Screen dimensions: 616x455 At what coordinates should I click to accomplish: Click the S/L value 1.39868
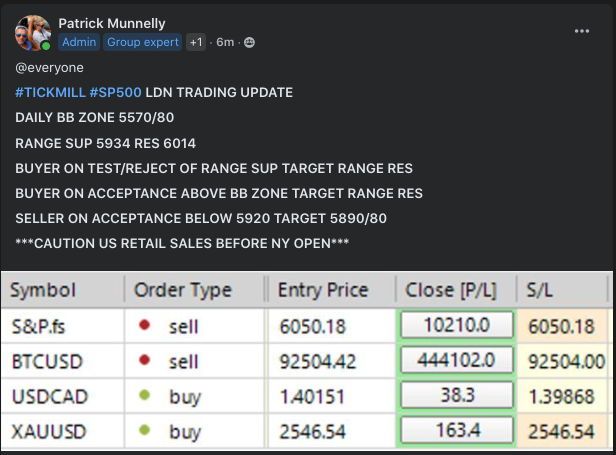561,396
